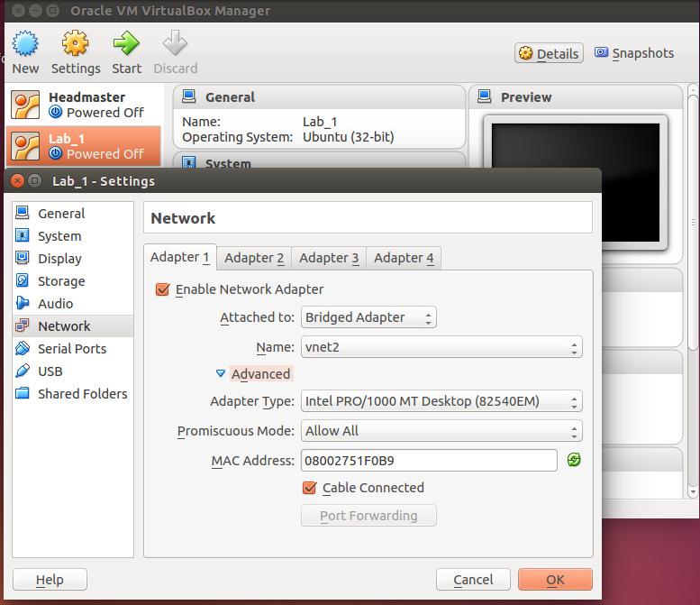Select the Display settings category label

tap(59, 259)
